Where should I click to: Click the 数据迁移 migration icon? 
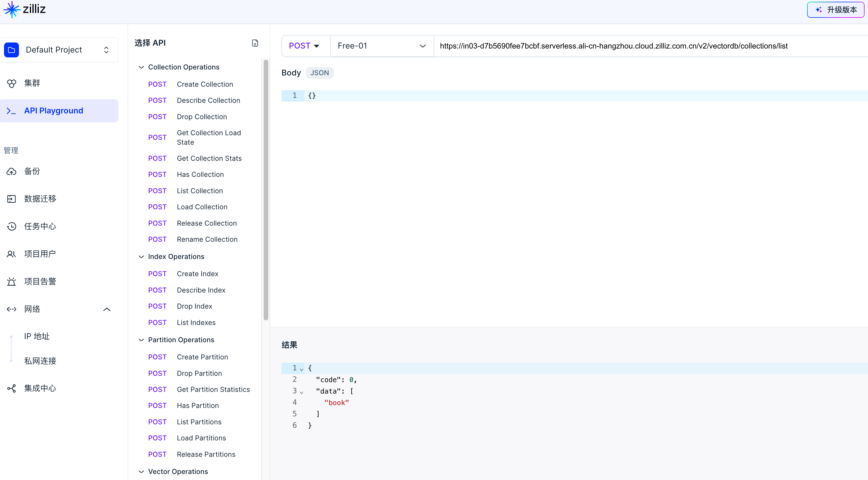tap(11, 199)
